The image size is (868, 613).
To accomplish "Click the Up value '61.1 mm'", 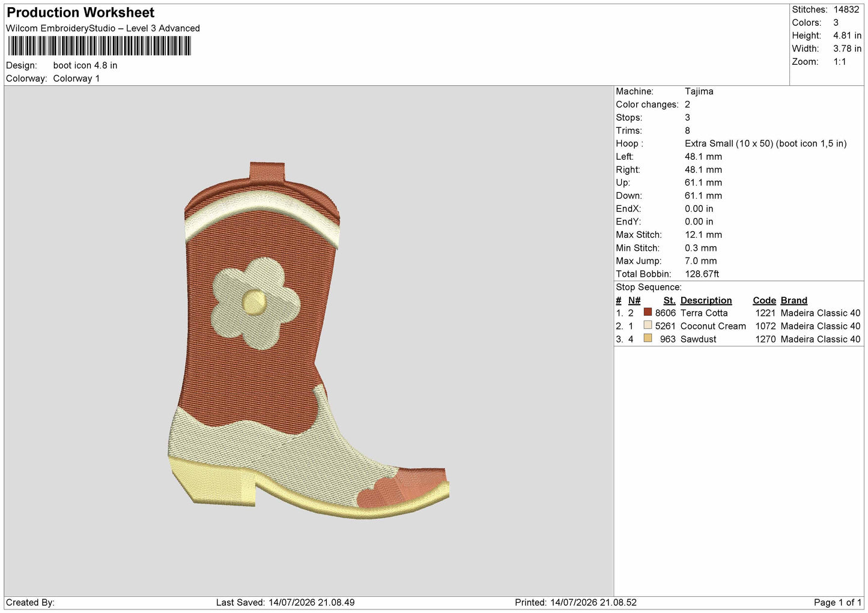I will tap(703, 183).
